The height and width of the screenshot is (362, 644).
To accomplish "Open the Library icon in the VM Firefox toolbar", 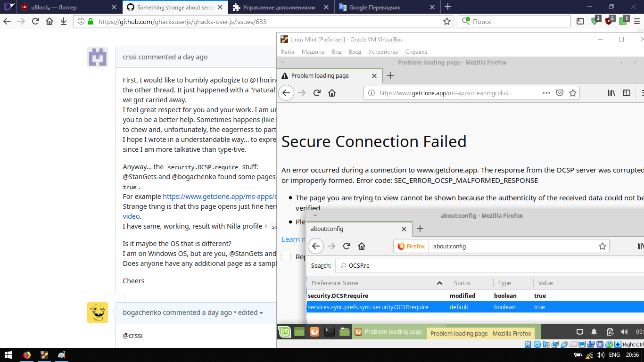I will 611,93.
